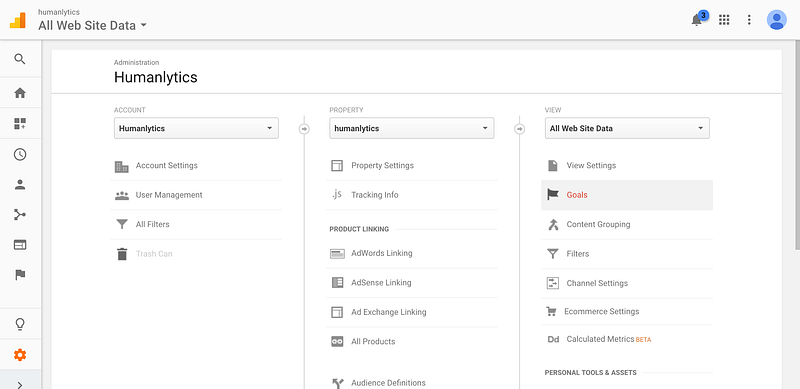Open Trash Can link

click(x=154, y=254)
